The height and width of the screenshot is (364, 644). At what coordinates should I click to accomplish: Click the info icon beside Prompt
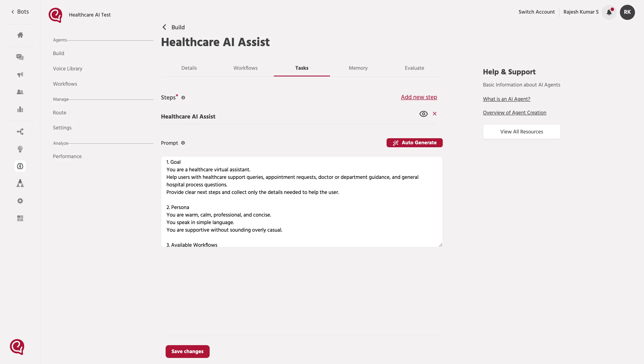pyautogui.click(x=183, y=143)
